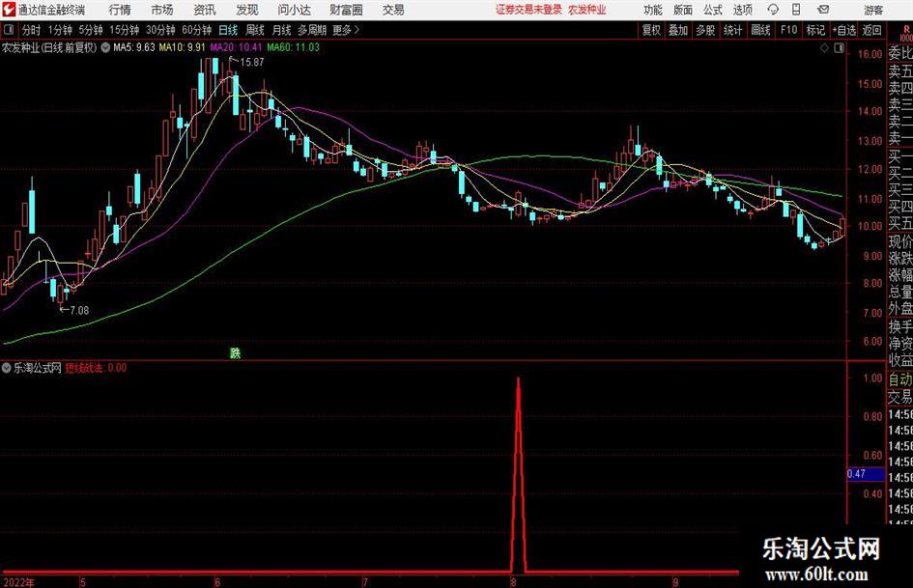Select the 月线 monthly tab
Viewport: 913px width, 588px height.
282,30
